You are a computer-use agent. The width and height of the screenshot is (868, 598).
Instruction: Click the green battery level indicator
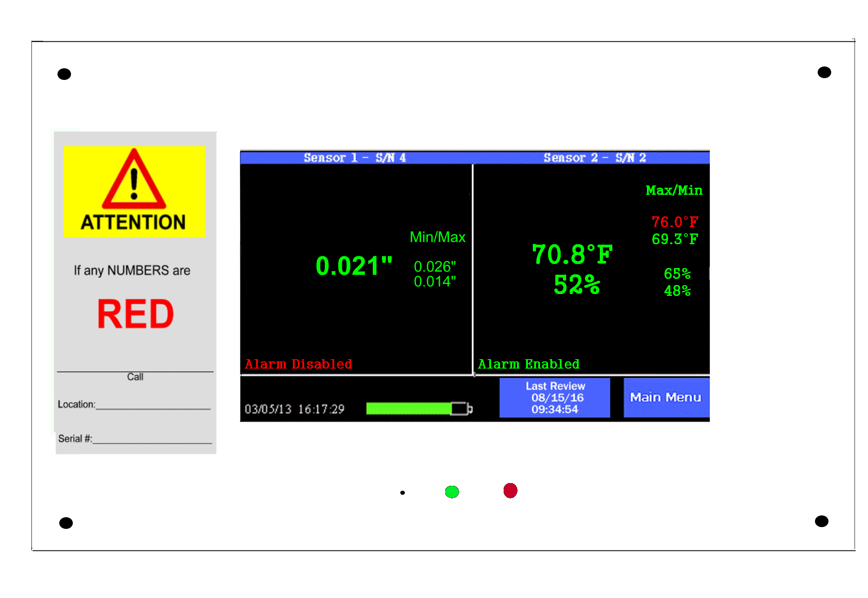click(419, 409)
